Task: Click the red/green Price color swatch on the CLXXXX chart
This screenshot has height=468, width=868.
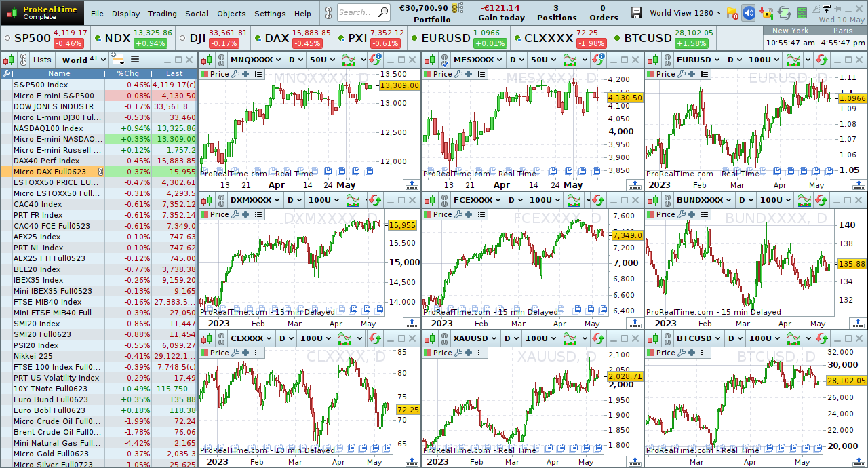Action: click(x=205, y=353)
